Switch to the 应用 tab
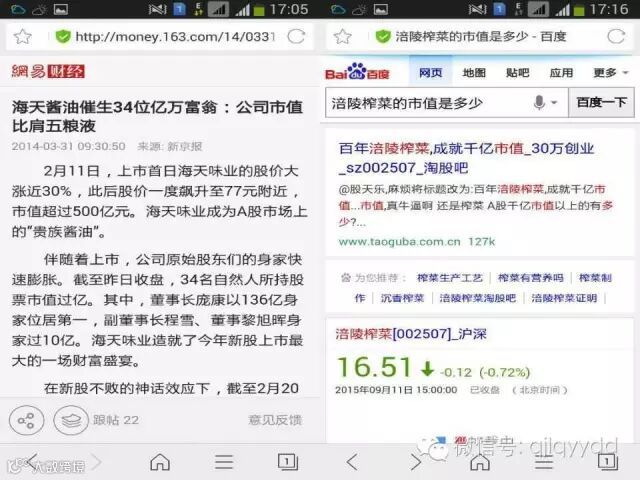640x480 pixels. tap(561, 73)
